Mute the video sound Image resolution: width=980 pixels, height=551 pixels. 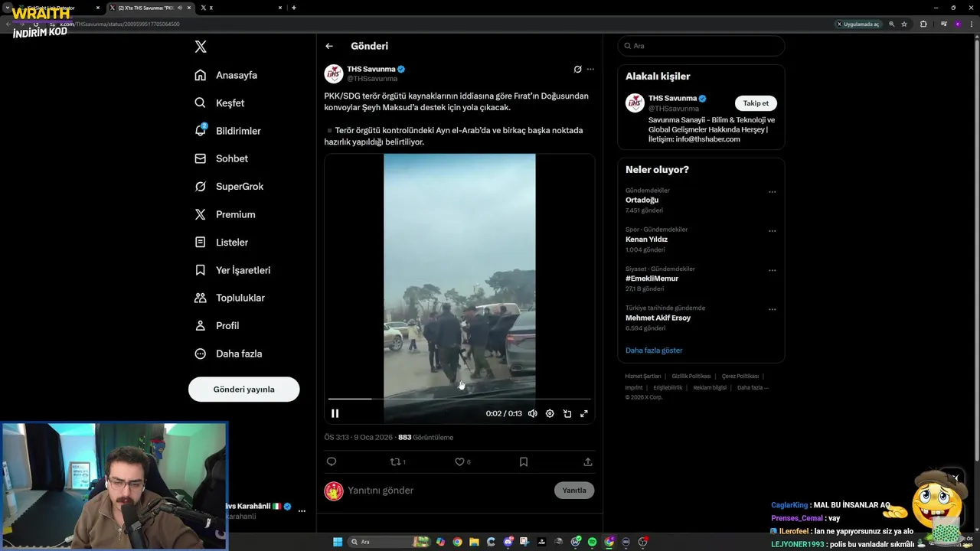pos(533,413)
